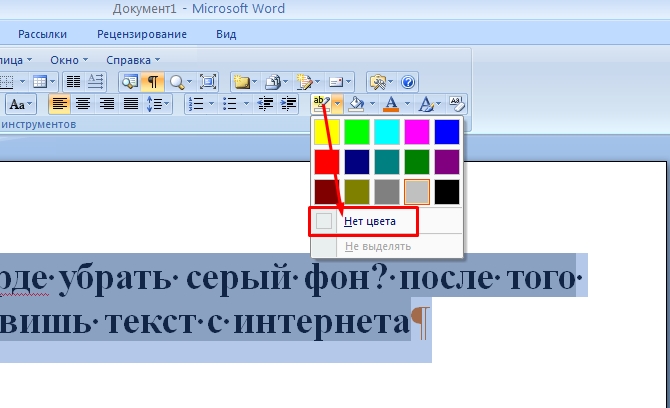Viewport: 670px width, 408px height.
Task: Expand arrow beside Font Color A
Action: [x=407, y=103]
